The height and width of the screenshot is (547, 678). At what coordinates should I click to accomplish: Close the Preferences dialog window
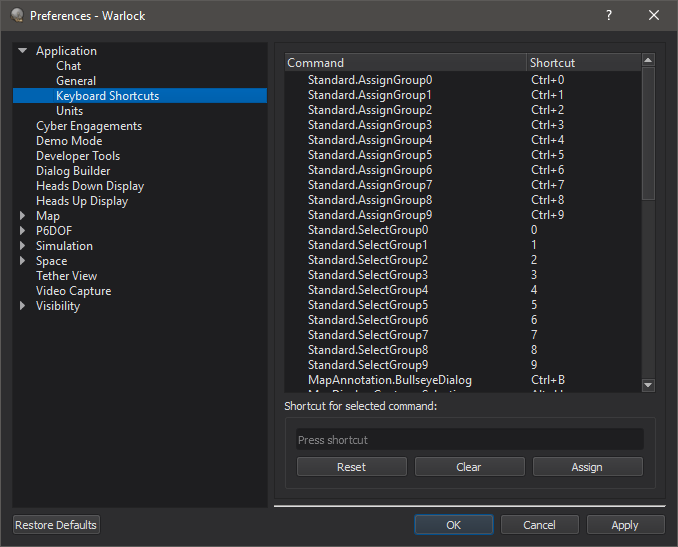654,16
